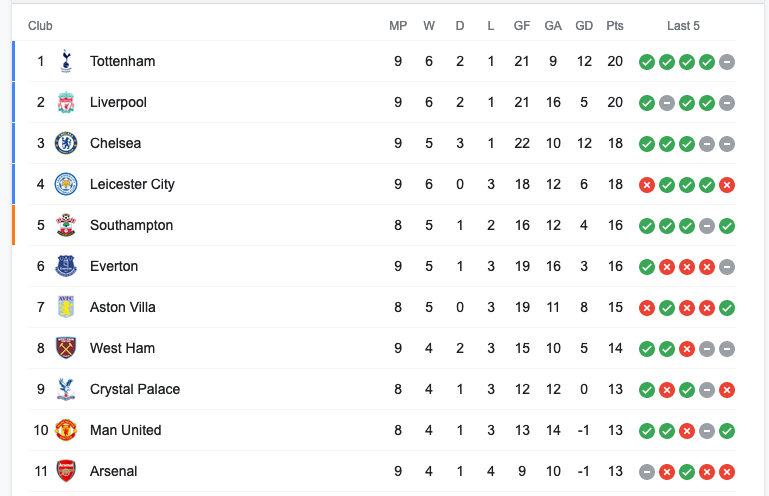Click the Everton club crest icon
This screenshot has width=769, height=496.
(x=66, y=266)
